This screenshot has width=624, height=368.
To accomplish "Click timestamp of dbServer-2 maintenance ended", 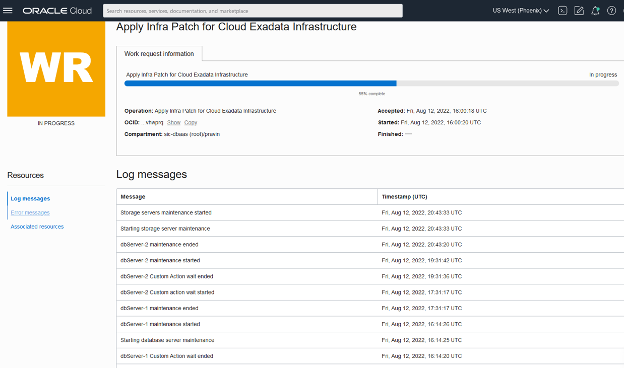I will click(x=422, y=245).
